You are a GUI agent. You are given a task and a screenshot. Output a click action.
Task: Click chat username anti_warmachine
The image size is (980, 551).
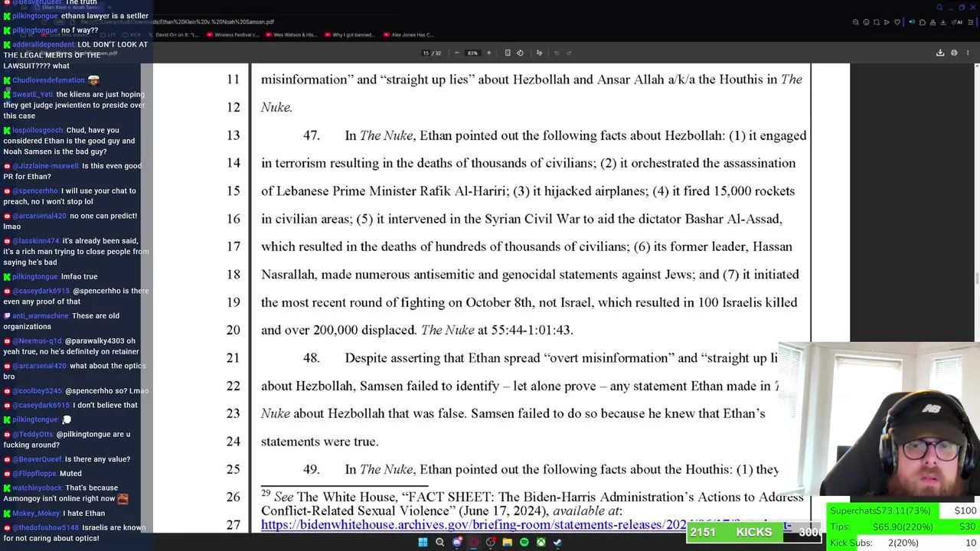41,316
